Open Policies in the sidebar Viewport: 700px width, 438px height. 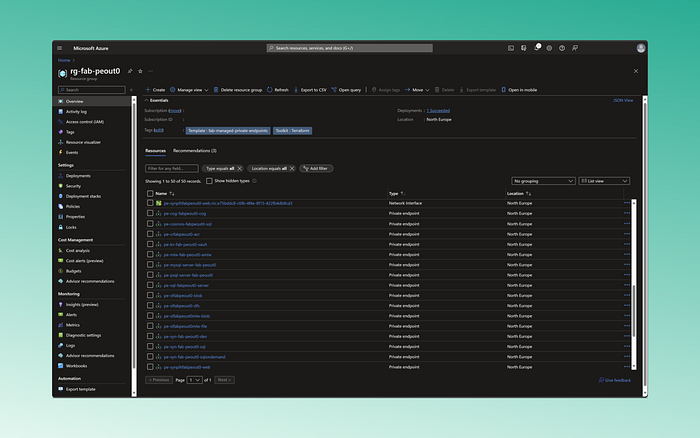[72, 207]
